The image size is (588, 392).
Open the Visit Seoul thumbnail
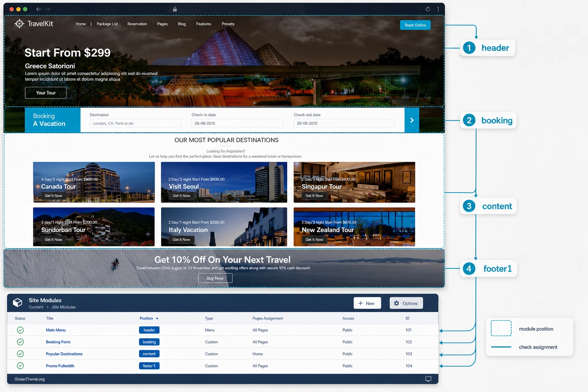[224, 182]
